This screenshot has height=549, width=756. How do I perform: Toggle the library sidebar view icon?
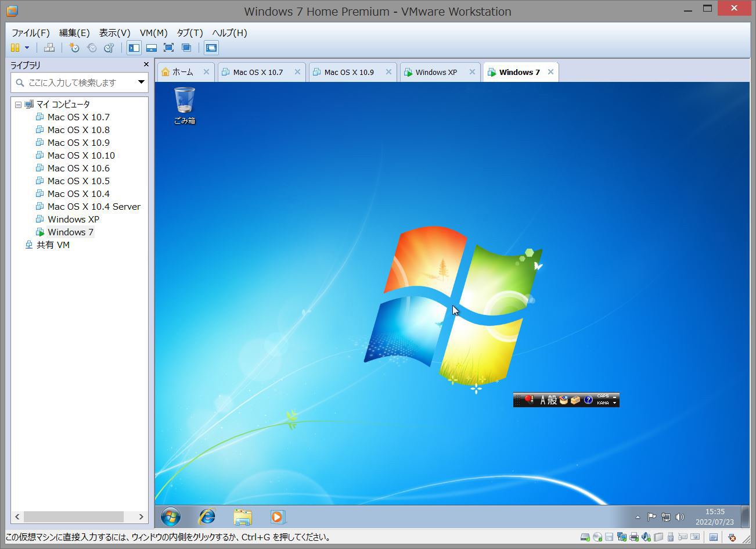click(x=134, y=48)
